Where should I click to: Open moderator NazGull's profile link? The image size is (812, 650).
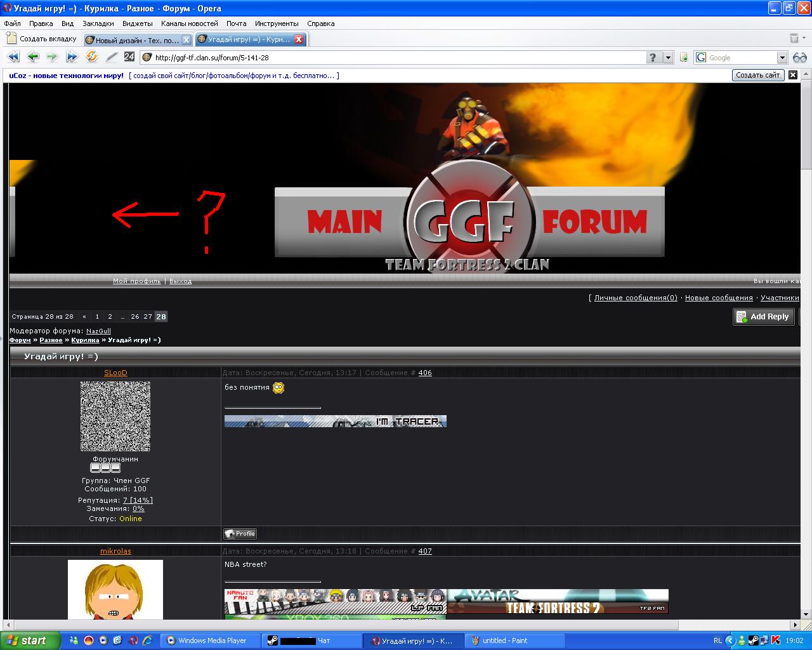point(98,331)
